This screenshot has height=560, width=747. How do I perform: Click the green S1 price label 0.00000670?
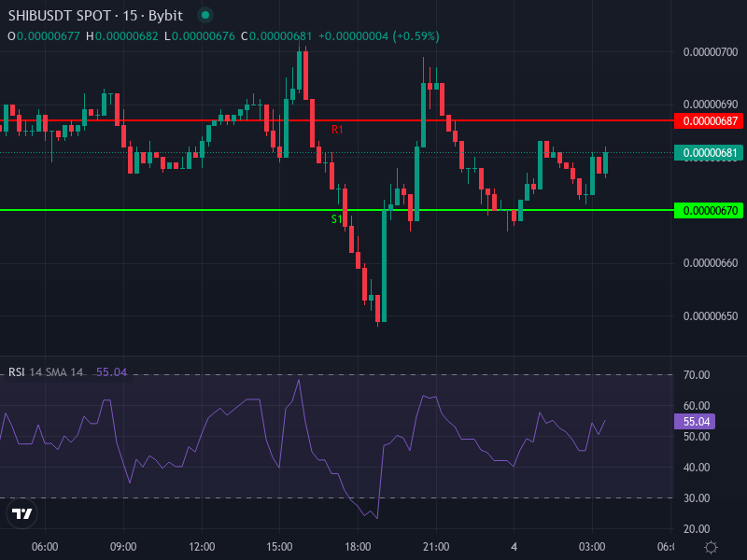click(708, 209)
